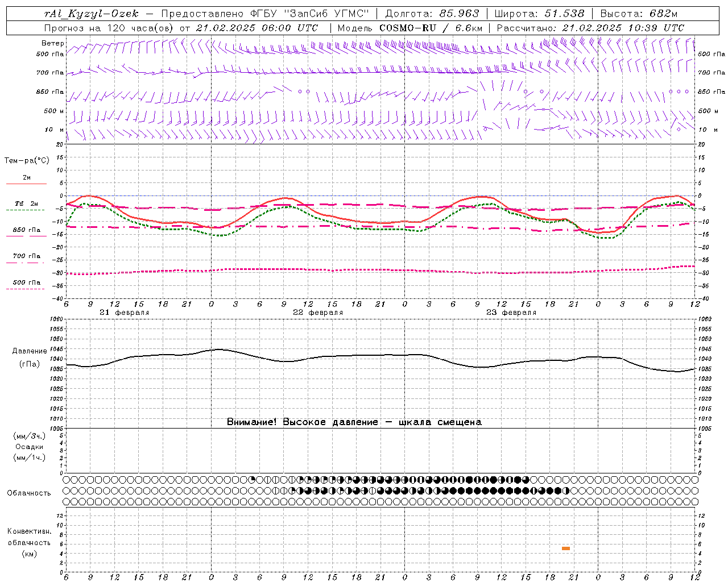This screenshot has height=582, width=728.
Task: Click the '(мм/1ч.)' precipitation unit label
Action: 30,458
